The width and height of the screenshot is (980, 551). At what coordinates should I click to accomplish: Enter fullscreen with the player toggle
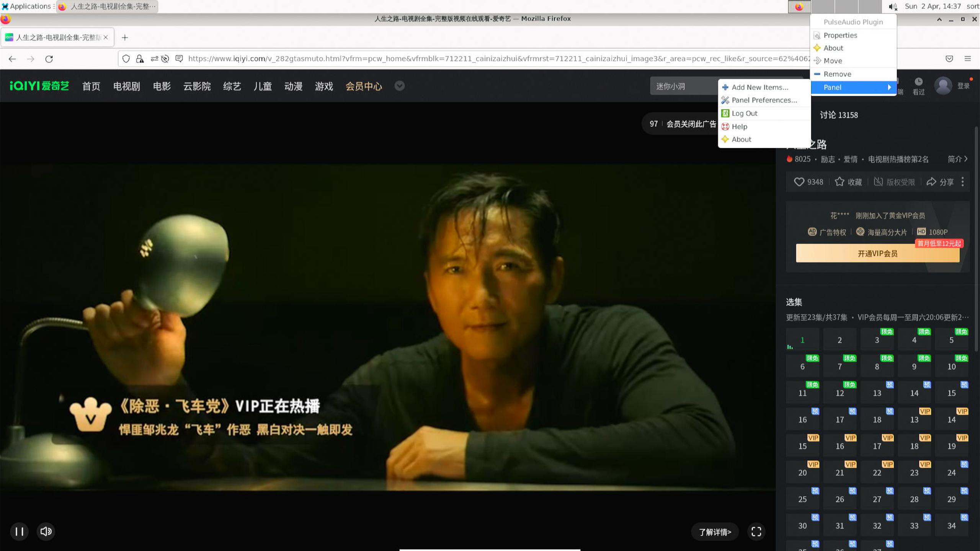pos(756,531)
